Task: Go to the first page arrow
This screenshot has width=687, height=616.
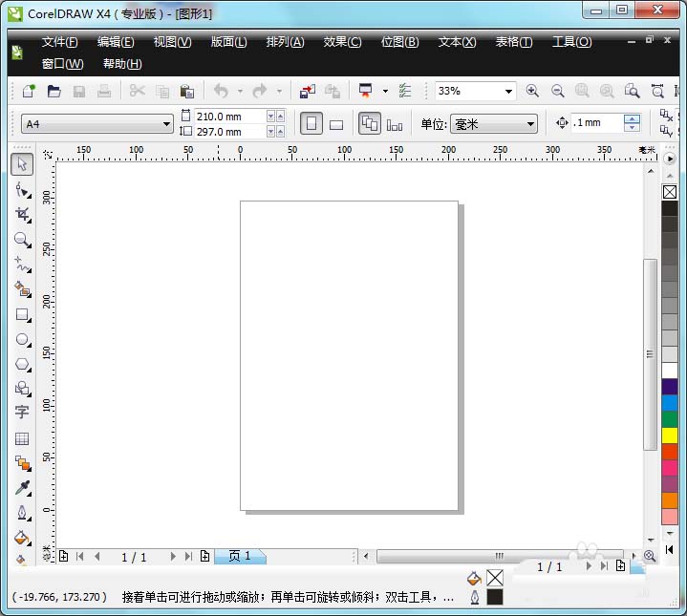Action: pos(79,557)
